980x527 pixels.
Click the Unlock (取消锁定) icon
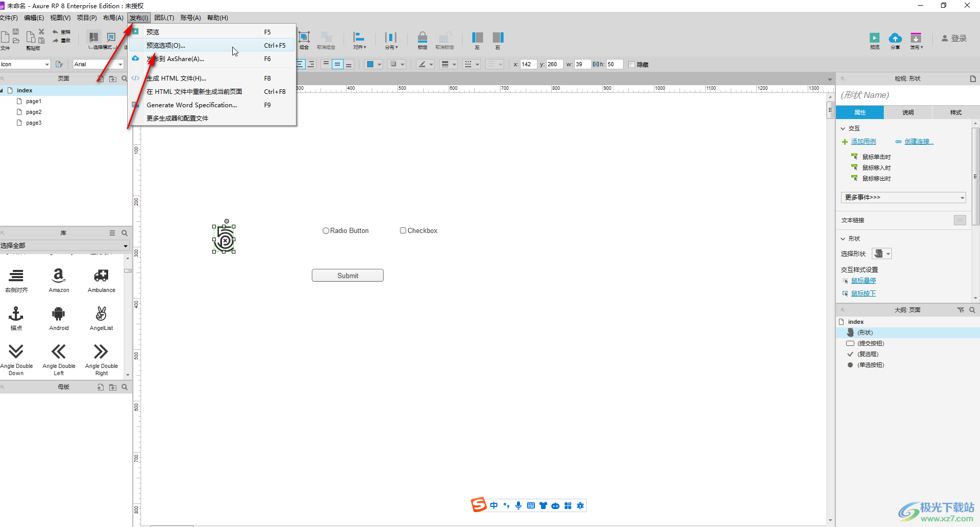click(445, 37)
